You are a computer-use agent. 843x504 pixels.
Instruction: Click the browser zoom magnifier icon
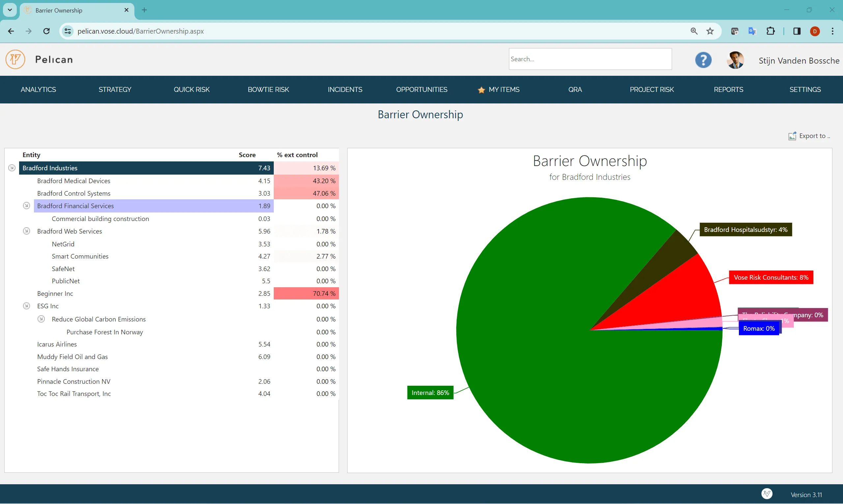pos(694,31)
